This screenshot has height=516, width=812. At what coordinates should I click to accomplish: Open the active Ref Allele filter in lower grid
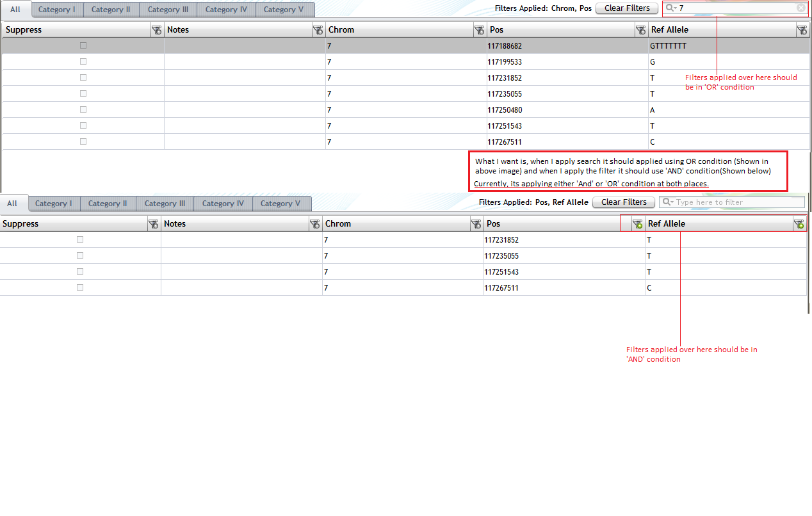coord(799,224)
